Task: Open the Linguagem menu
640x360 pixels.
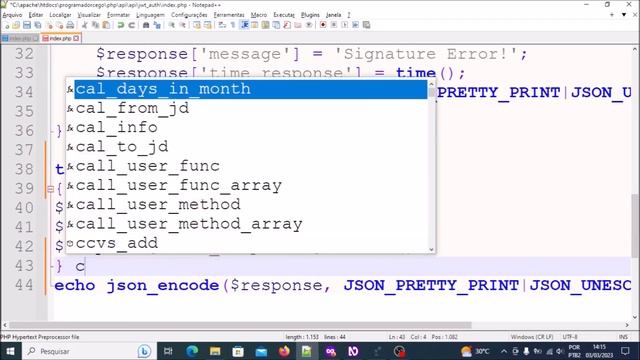Action: pyautogui.click(x=150, y=15)
